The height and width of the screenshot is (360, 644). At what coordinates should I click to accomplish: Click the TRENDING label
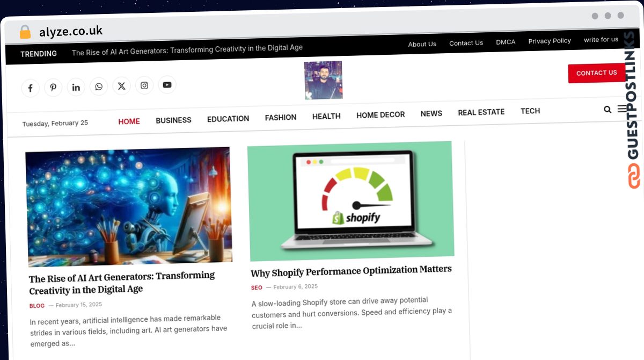point(39,54)
